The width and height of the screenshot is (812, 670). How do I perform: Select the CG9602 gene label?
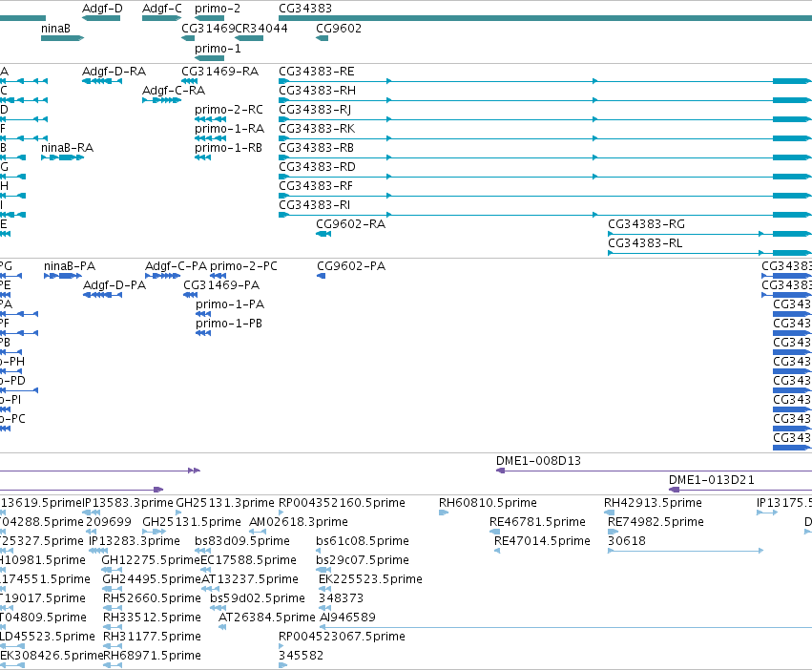click(x=339, y=29)
